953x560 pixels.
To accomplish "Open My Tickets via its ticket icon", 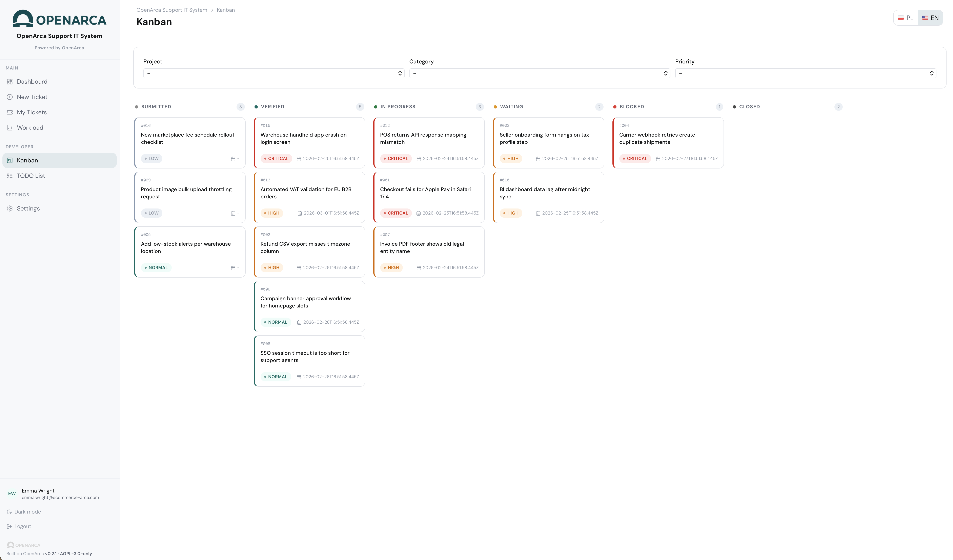I will point(9,112).
